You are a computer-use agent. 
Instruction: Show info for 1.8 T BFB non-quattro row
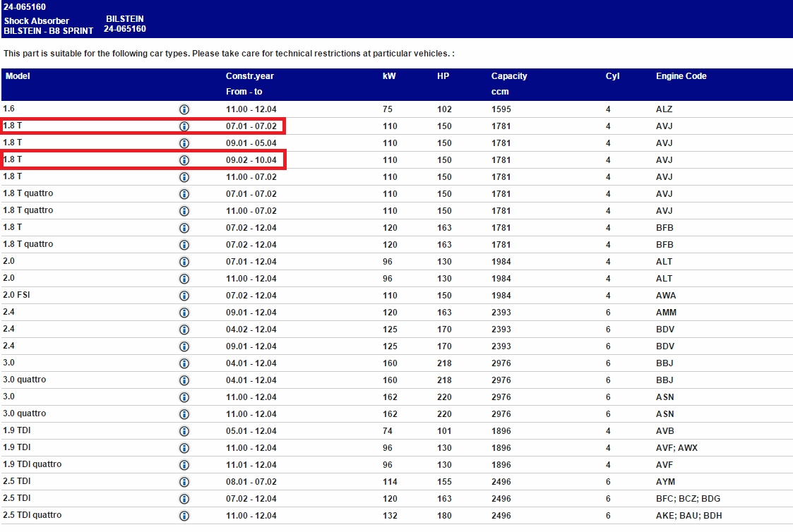coord(184,228)
